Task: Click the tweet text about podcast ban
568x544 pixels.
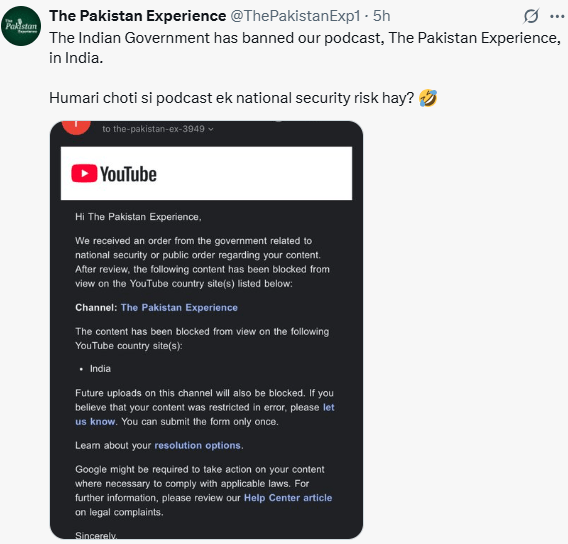Action: (x=305, y=48)
